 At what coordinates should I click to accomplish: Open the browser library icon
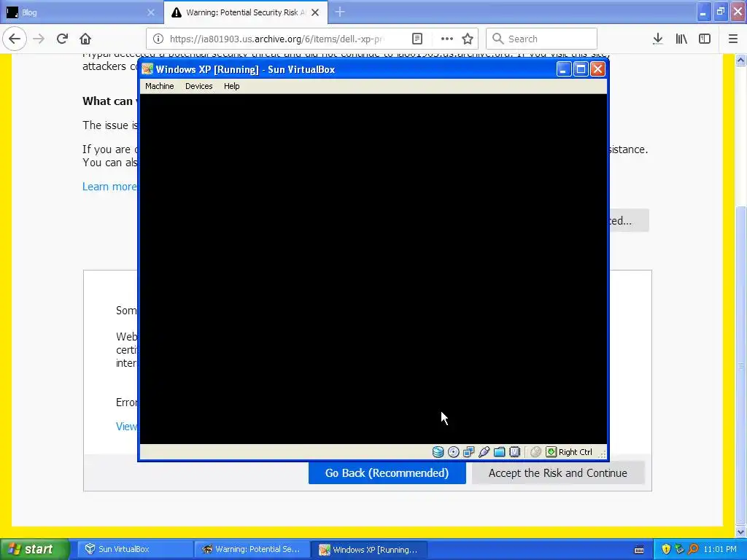tap(681, 39)
